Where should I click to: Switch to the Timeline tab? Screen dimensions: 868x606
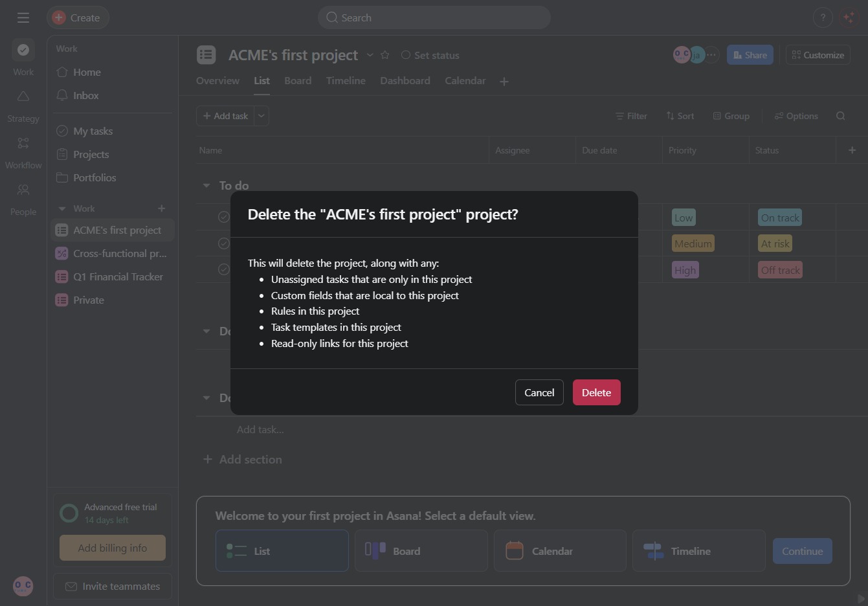[x=346, y=81]
